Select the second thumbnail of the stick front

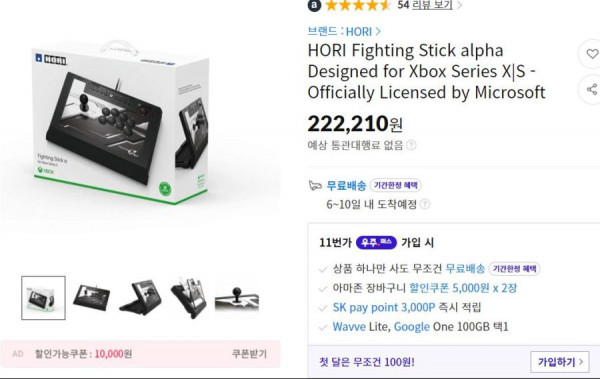[x=91, y=297]
